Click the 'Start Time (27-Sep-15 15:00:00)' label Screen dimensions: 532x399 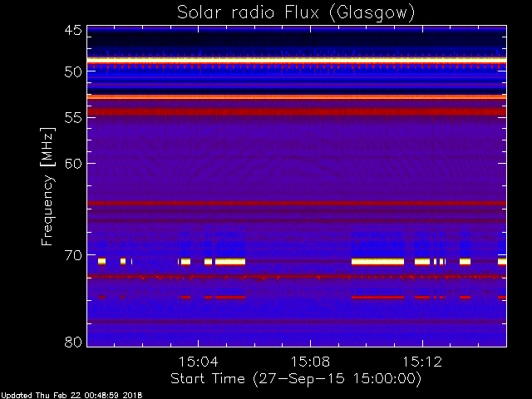296,379
